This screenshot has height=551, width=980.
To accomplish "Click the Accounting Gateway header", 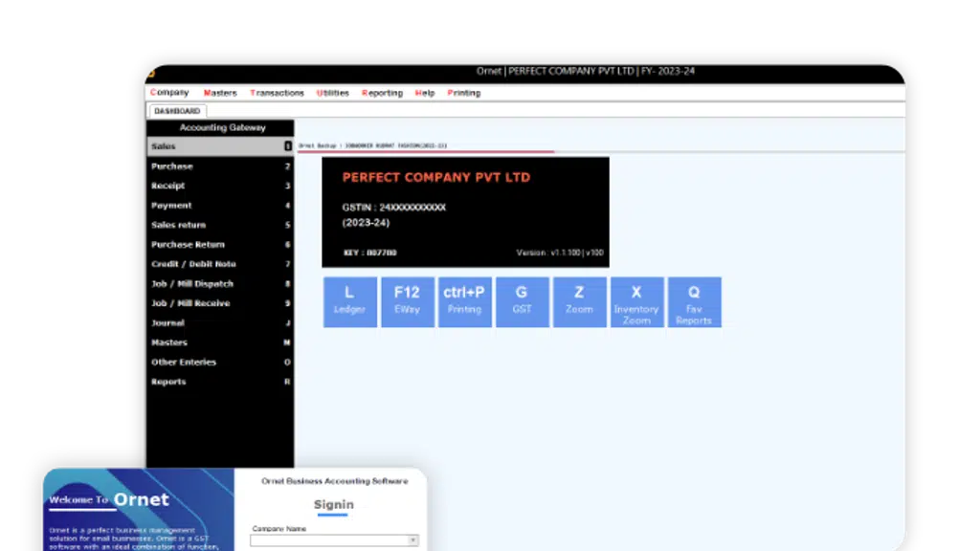I will tap(222, 127).
